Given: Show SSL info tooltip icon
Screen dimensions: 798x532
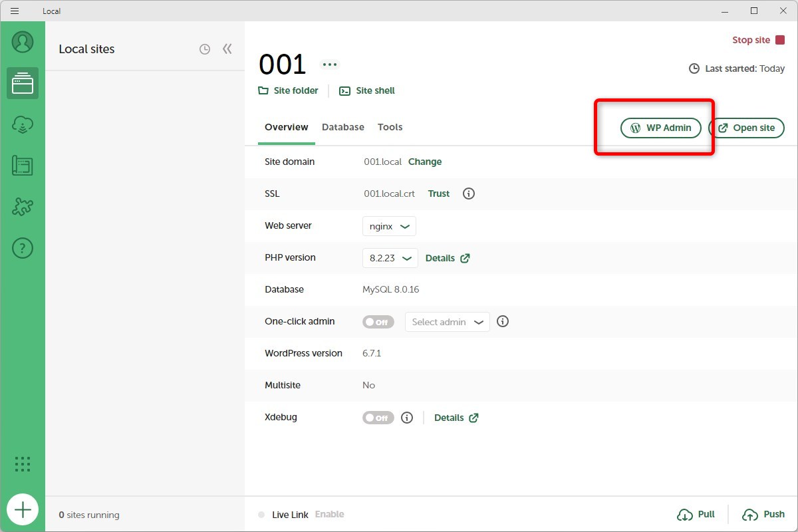Looking at the screenshot, I should (469, 194).
